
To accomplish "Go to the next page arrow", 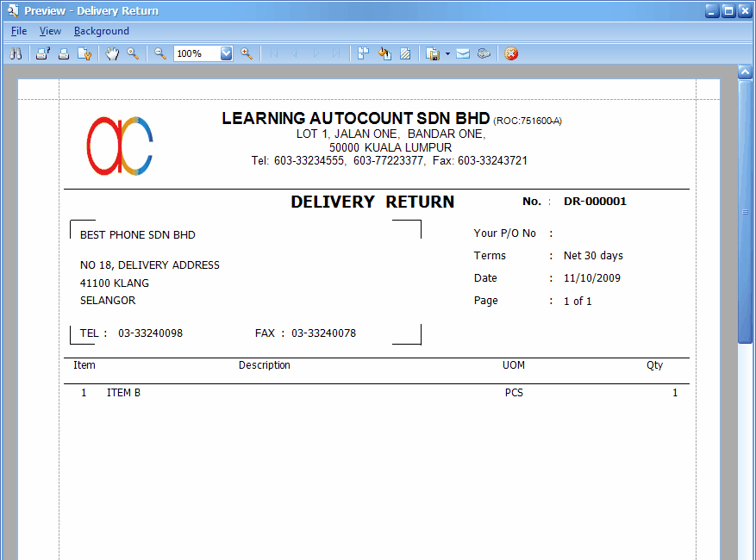I will coord(316,53).
